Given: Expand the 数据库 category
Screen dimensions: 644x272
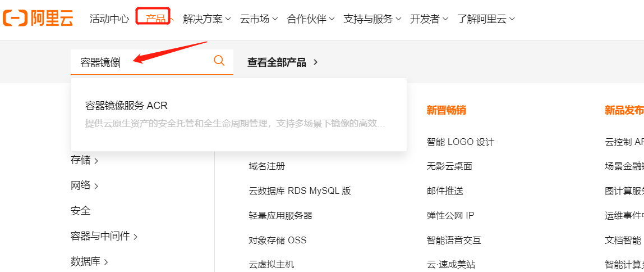Looking at the screenshot, I should click(x=90, y=261).
